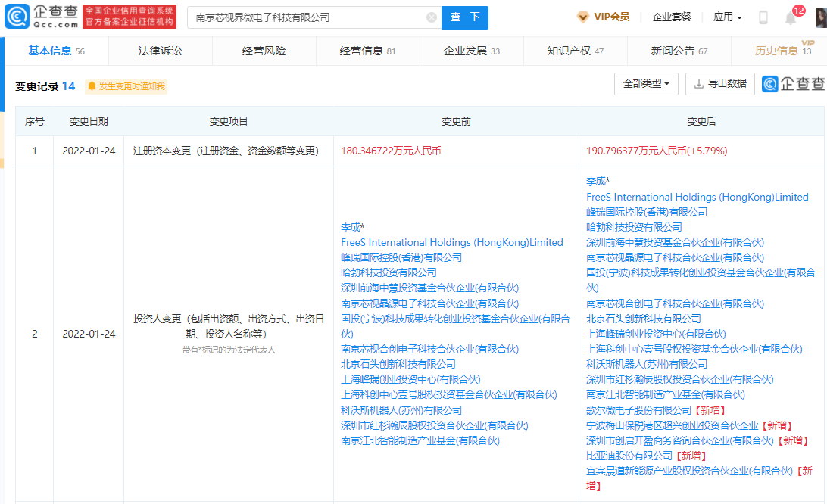Open 宁波梅山保税港区超兴创业投资合伙企业 link
Screen dimensions: 827x504
click(672, 425)
